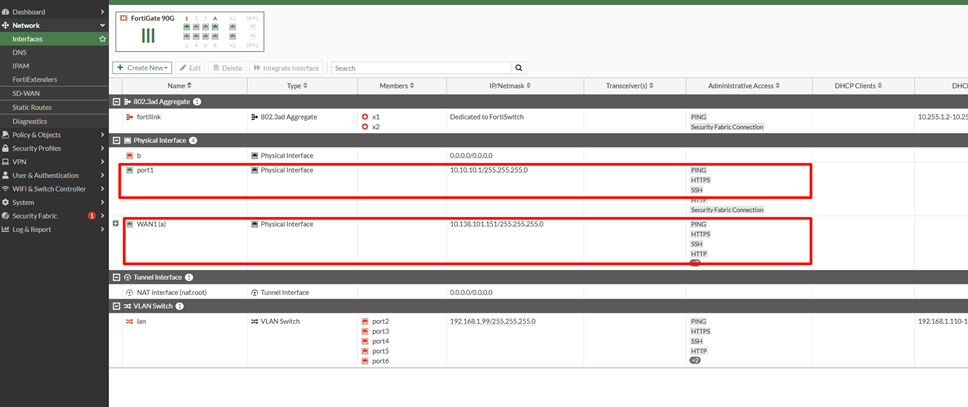
Task: Click the Dashboard gauge icon
Action: 6,12
